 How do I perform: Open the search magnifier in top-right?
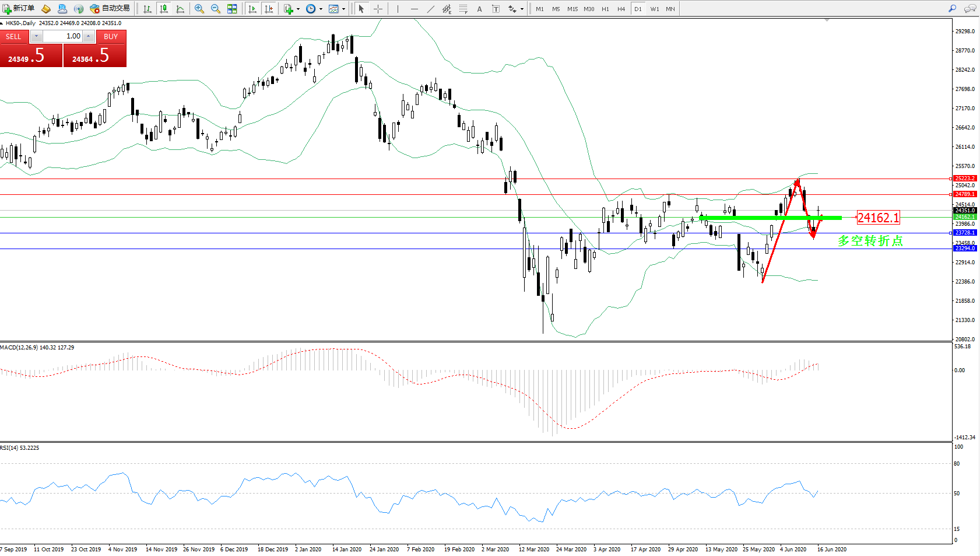953,9
